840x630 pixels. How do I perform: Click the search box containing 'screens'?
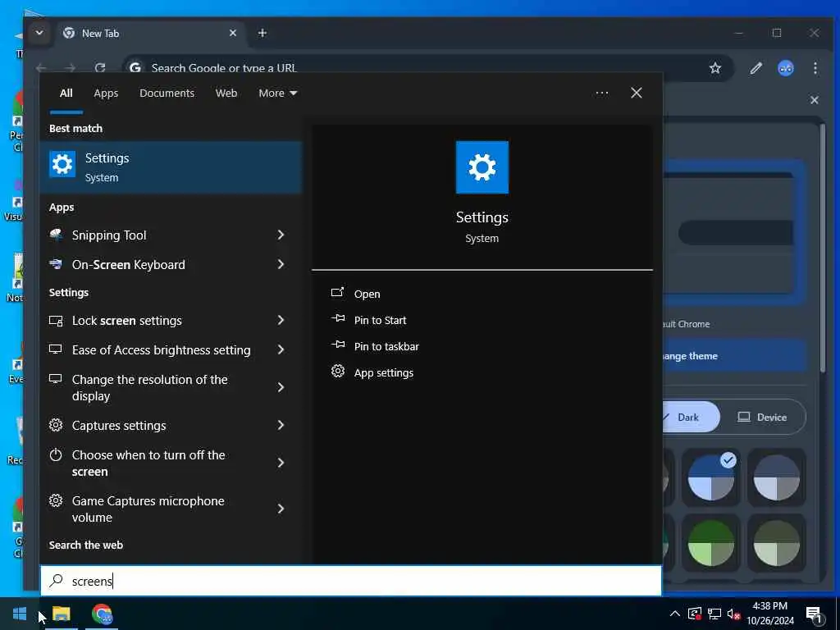pos(351,581)
